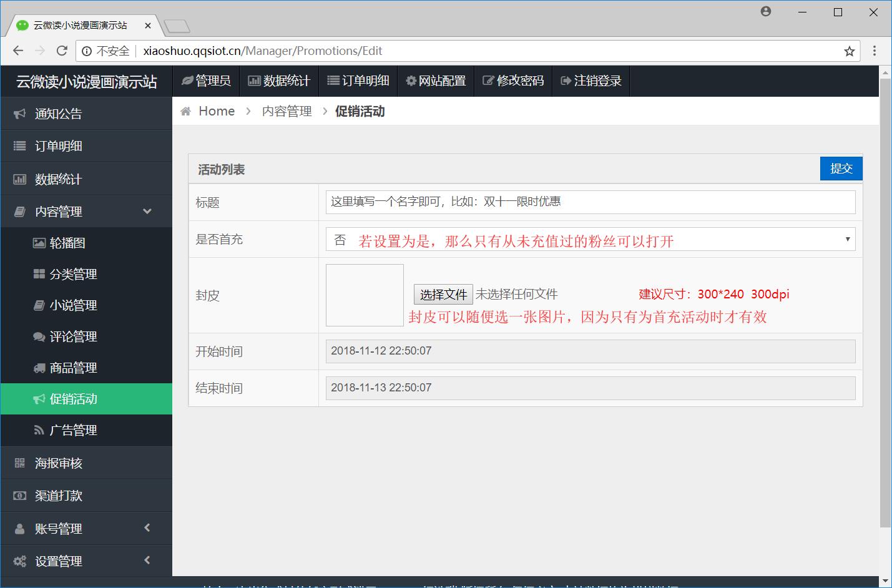
Task: Open 渠道打款 in the sidebar
Action: click(x=86, y=496)
